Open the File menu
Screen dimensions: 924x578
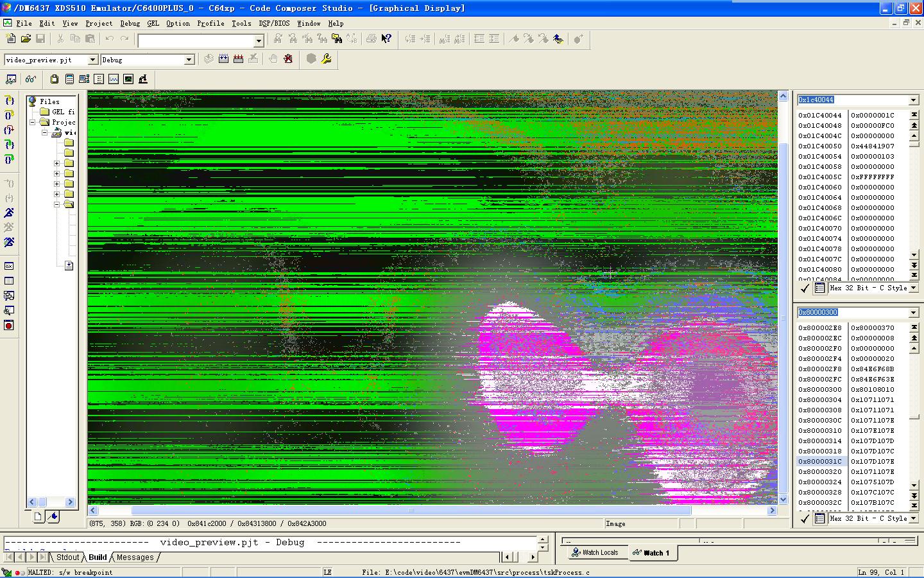[24, 23]
